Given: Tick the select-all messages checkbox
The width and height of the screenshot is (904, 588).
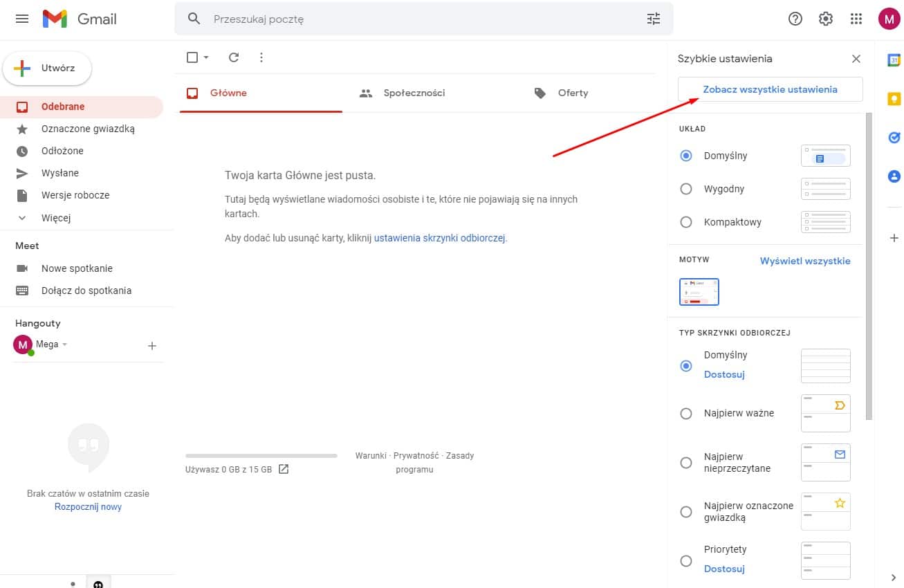Looking at the screenshot, I should point(193,57).
